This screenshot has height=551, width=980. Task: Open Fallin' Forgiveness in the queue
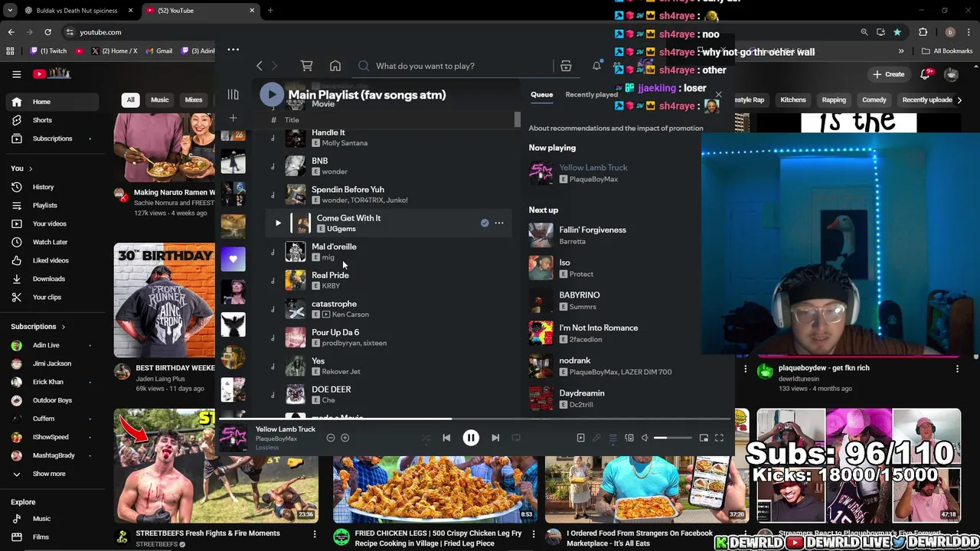[x=593, y=230]
